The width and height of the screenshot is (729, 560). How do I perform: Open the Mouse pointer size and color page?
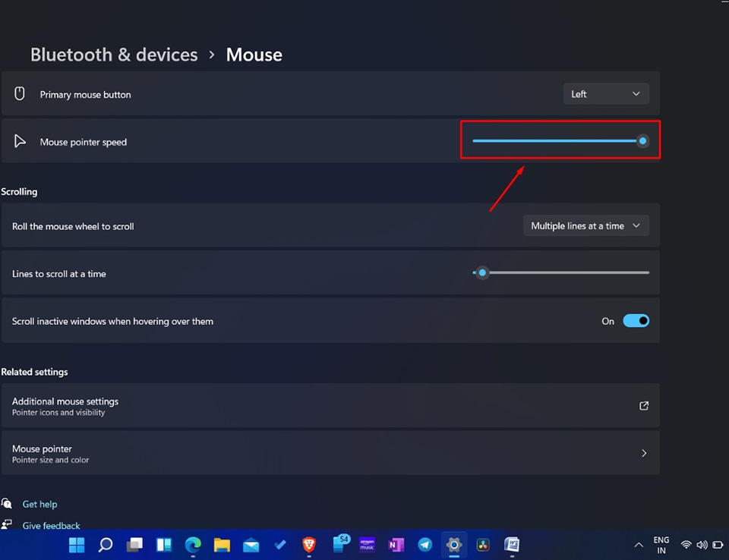pyautogui.click(x=330, y=453)
